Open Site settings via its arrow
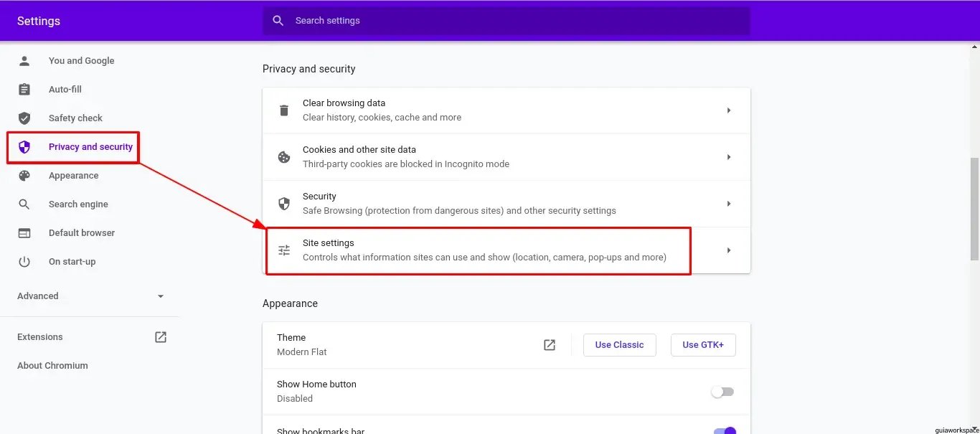The image size is (980, 434). coord(729,250)
